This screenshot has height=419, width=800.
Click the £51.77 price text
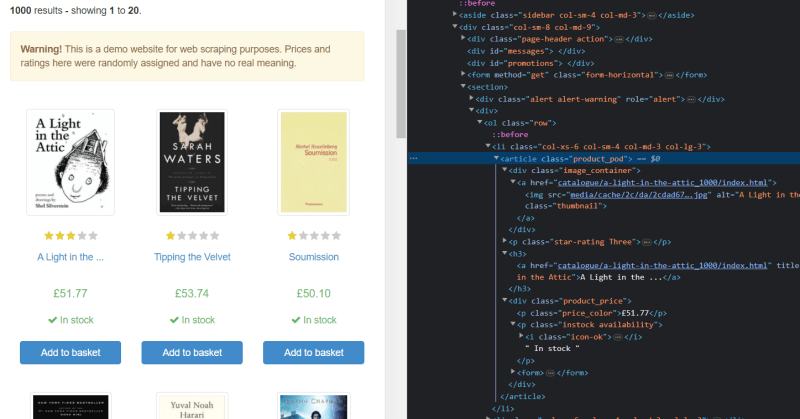click(x=70, y=293)
